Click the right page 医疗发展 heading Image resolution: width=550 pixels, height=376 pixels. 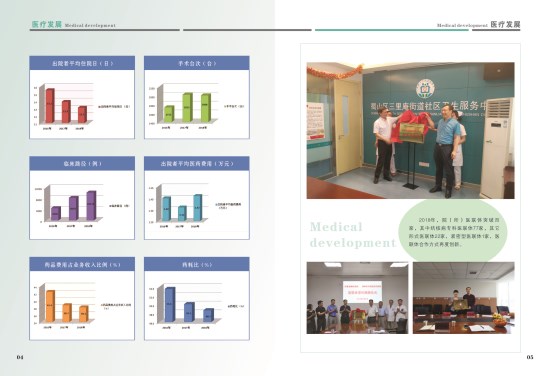[x=505, y=25]
